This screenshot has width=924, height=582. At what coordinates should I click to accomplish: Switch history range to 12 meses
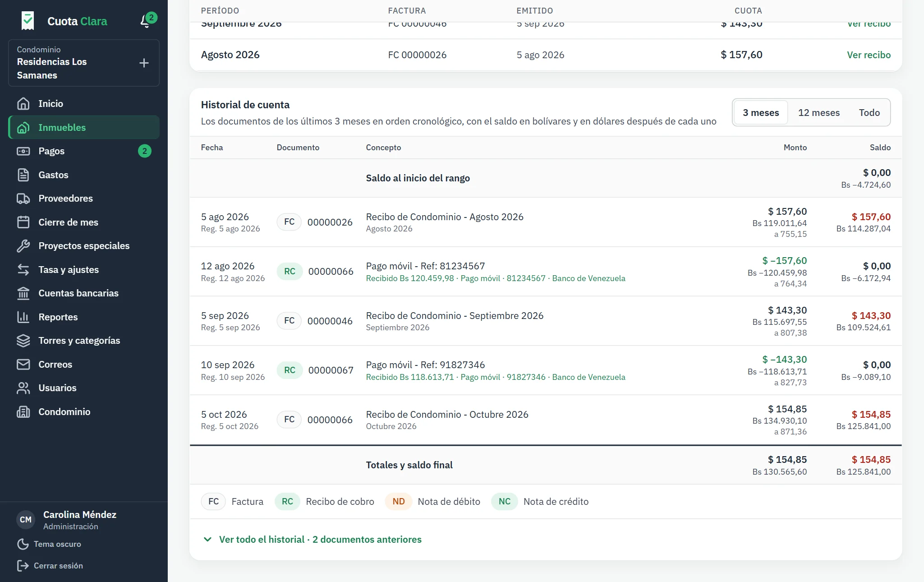tap(819, 112)
